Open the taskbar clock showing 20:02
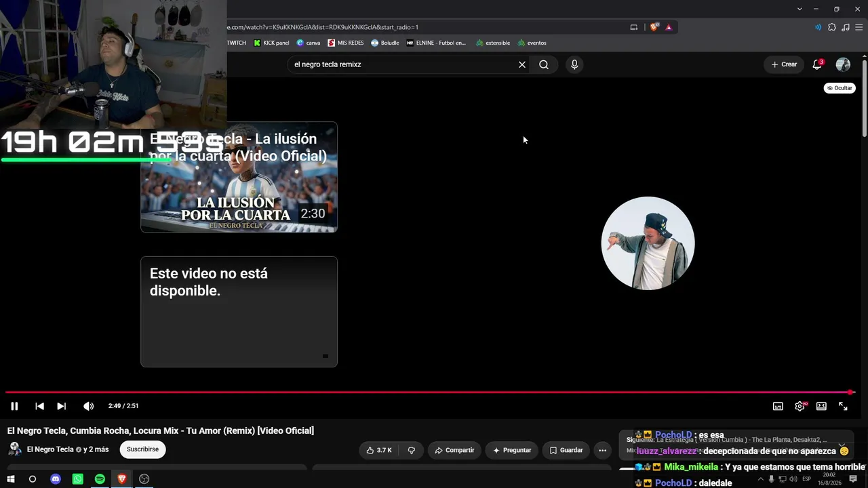This screenshot has height=488, width=868. [829, 479]
